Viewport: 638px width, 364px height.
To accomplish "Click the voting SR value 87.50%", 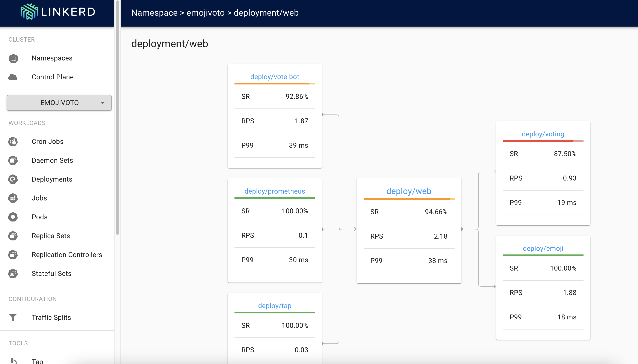I will (565, 154).
